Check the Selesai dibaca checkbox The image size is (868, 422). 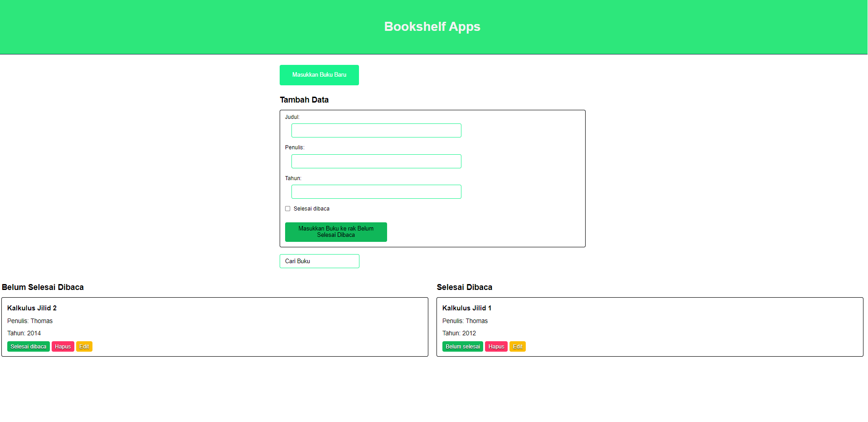[287, 208]
